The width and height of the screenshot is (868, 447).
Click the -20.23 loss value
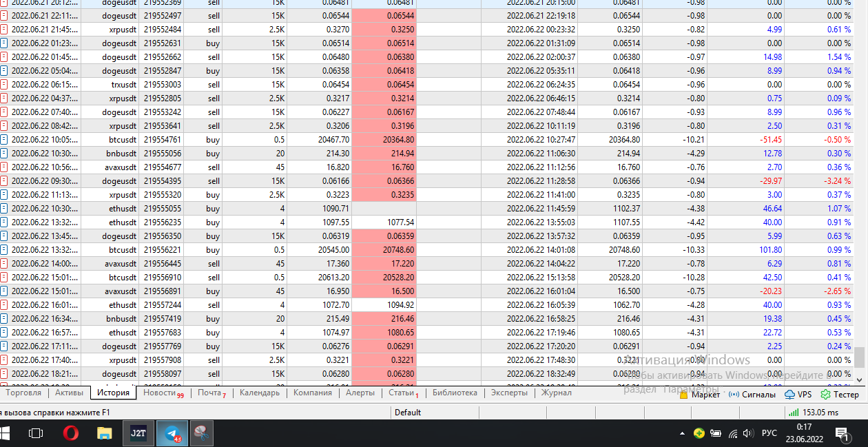[x=771, y=291]
